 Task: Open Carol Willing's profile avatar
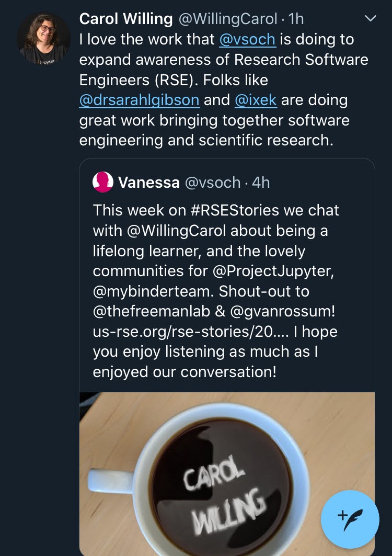(x=43, y=39)
